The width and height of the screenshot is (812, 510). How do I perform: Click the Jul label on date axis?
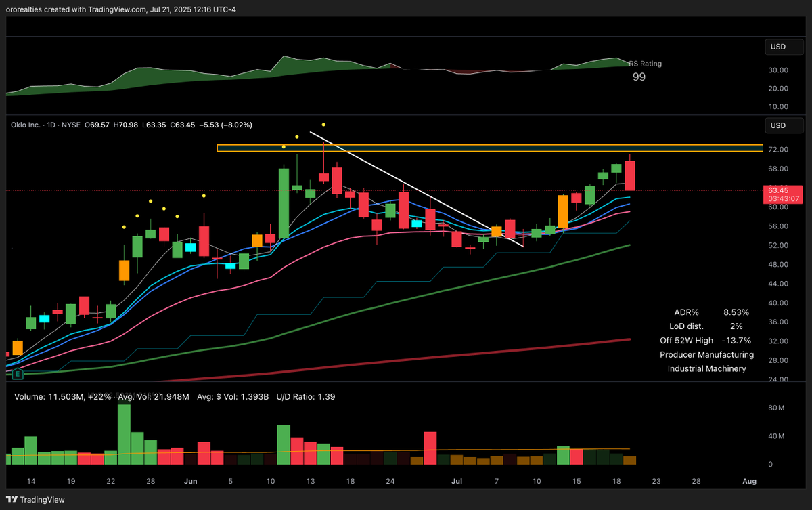[457, 481]
